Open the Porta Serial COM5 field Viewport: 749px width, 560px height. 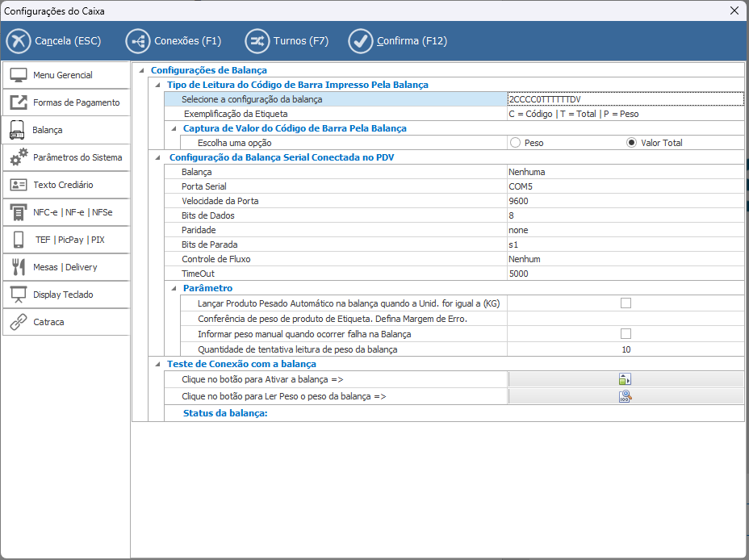(x=624, y=186)
